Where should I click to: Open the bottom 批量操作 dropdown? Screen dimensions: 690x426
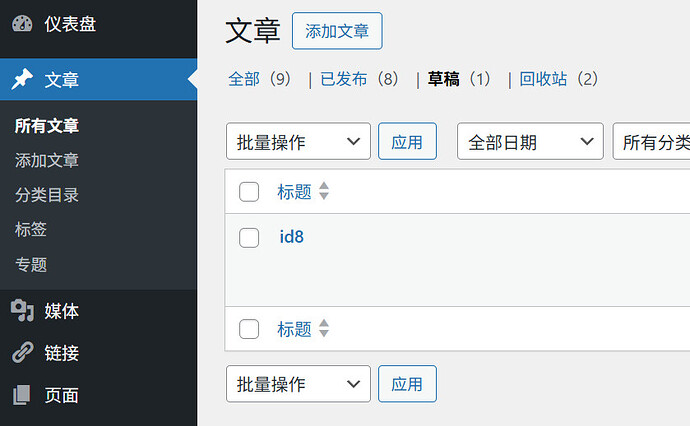pyautogui.click(x=298, y=384)
